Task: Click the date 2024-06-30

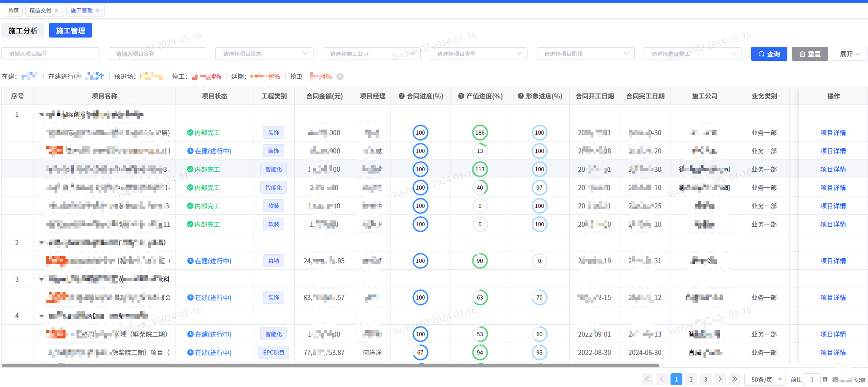Action: 645,352
